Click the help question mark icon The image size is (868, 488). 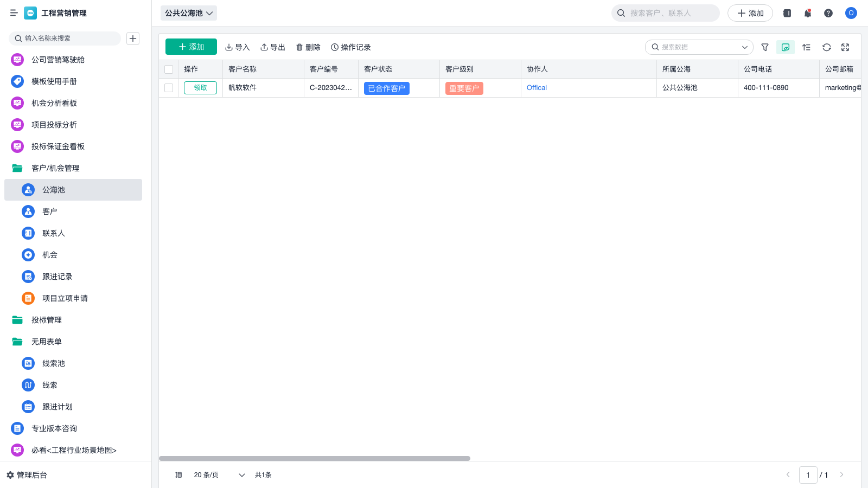828,13
